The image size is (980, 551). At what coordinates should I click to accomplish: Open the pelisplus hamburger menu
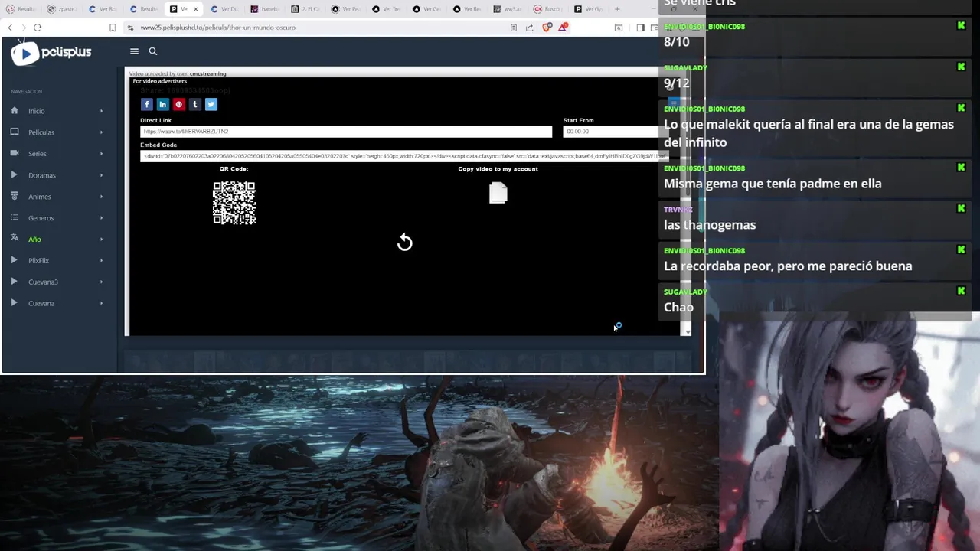[x=134, y=51]
